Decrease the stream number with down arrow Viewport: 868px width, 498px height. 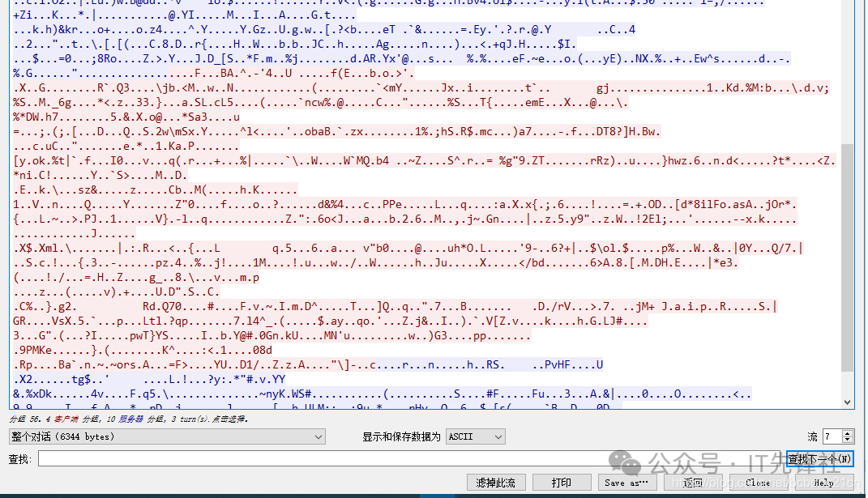click(x=848, y=441)
